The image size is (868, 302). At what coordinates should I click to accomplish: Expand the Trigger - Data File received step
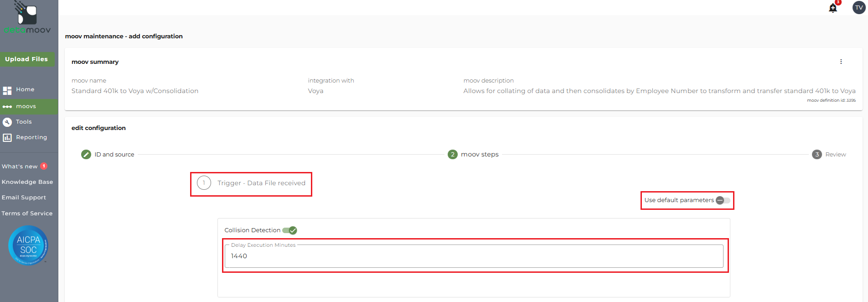[251, 183]
